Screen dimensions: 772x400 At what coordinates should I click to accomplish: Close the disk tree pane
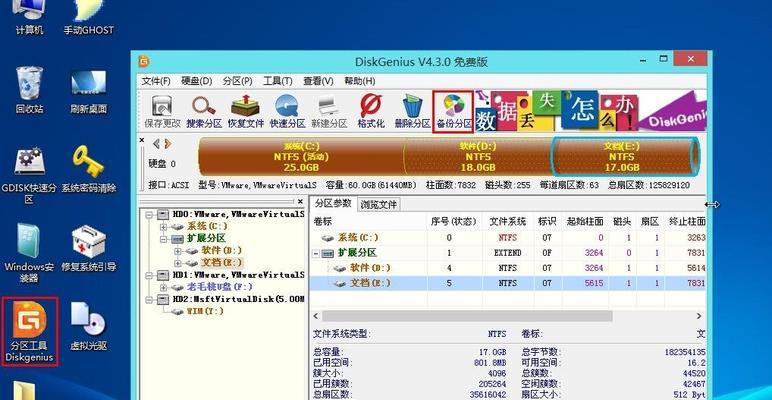coord(300,201)
